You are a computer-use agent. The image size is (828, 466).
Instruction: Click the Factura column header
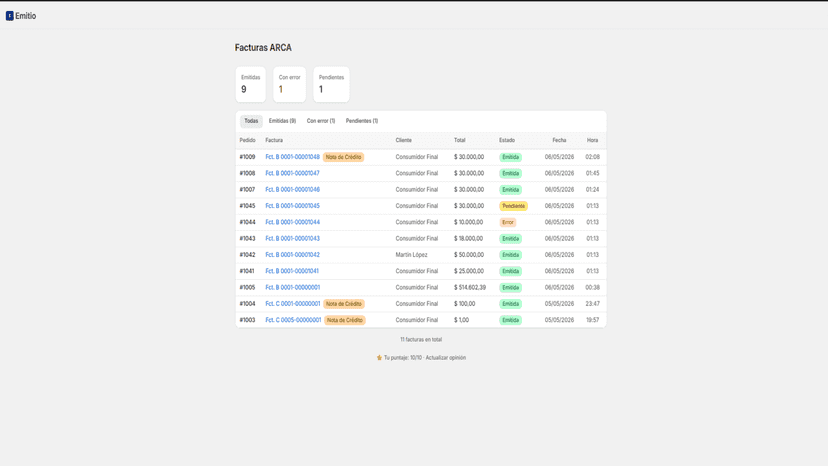274,141
